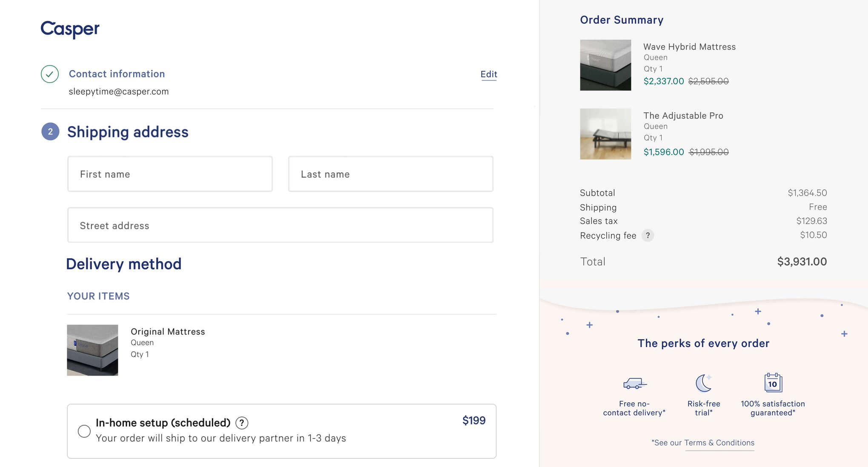Focus the First name field
Viewport: 868px width, 467px height.
[x=170, y=174]
